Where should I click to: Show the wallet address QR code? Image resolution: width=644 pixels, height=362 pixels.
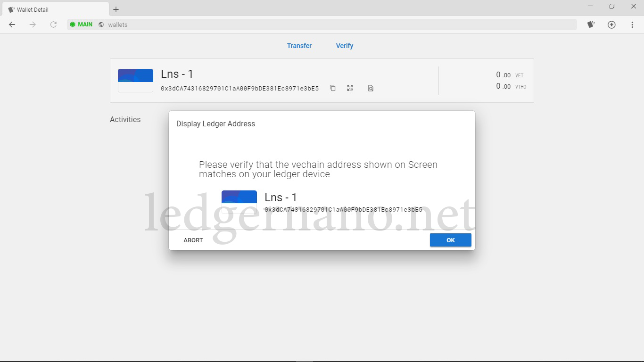350,88
